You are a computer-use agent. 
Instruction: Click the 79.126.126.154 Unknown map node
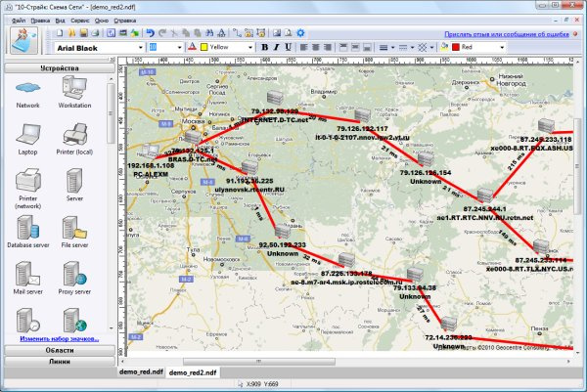pyautogui.click(x=425, y=158)
